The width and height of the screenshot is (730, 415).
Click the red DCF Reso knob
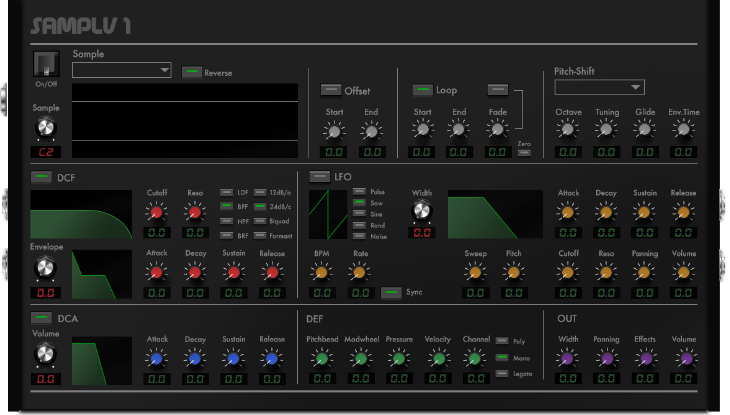195,212
